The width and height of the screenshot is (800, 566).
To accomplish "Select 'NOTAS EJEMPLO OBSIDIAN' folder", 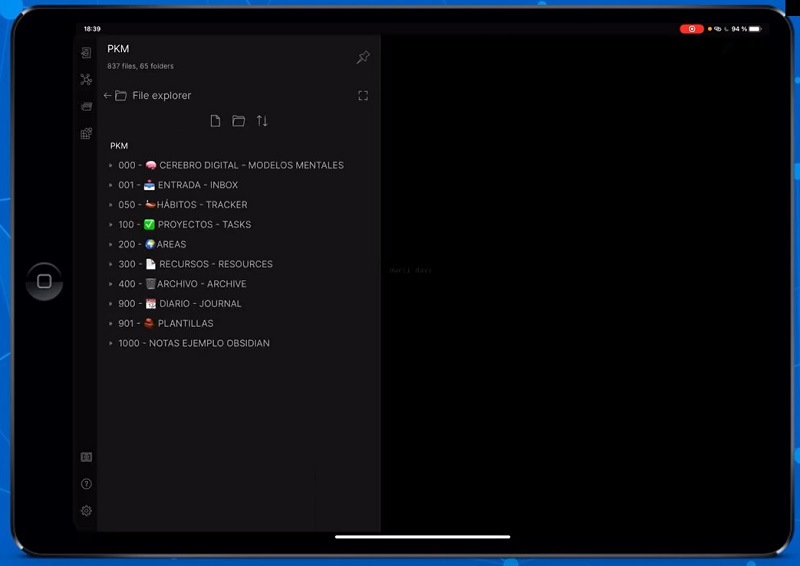I will [194, 343].
